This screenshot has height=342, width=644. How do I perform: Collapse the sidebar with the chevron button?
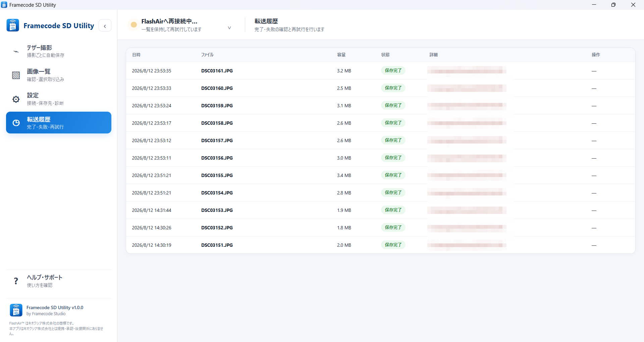(x=105, y=26)
